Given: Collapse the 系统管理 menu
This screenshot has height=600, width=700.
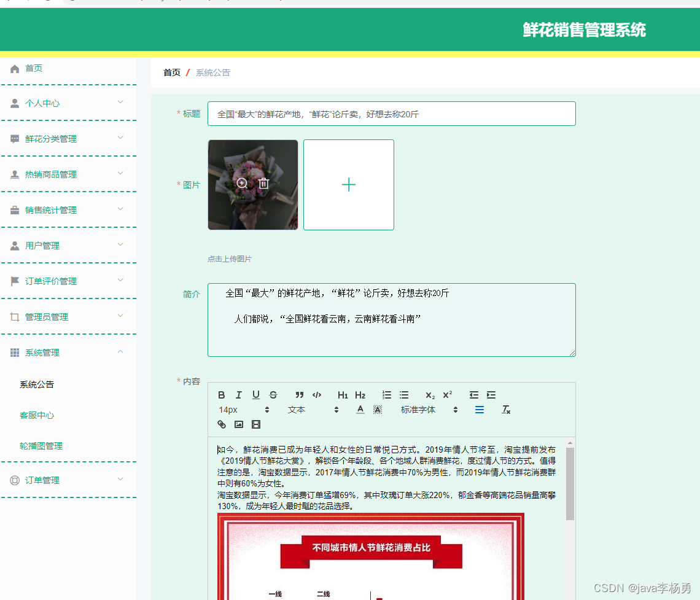Looking at the screenshot, I should point(120,352).
